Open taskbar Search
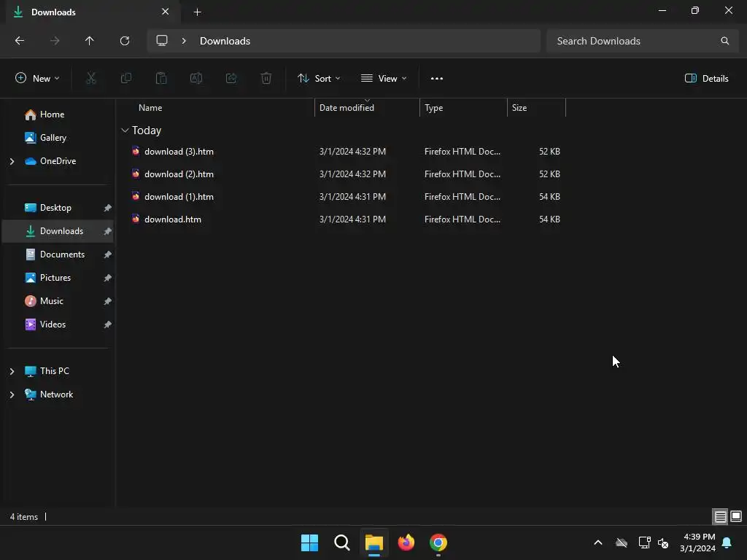The height and width of the screenshot is (560, 747). 341,542
